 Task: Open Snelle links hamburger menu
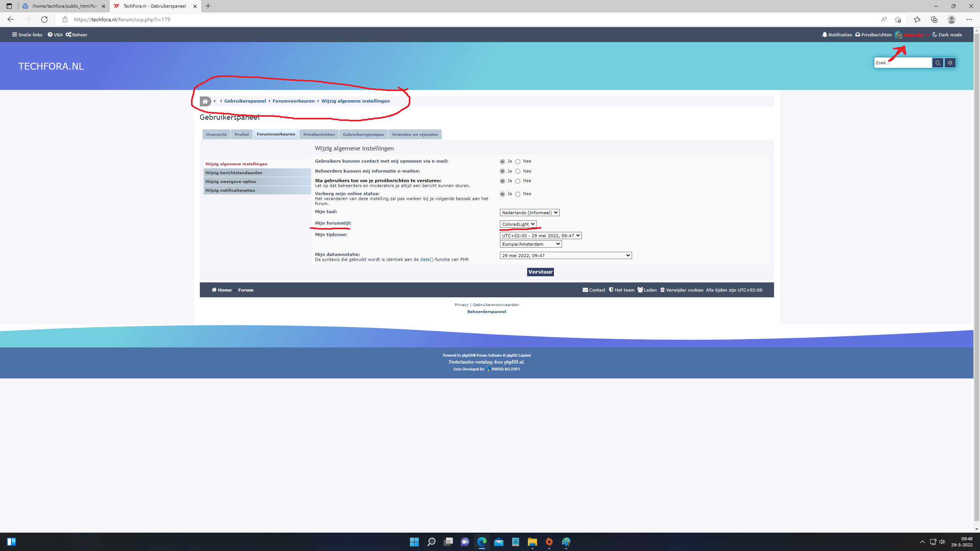coord(15,35)
